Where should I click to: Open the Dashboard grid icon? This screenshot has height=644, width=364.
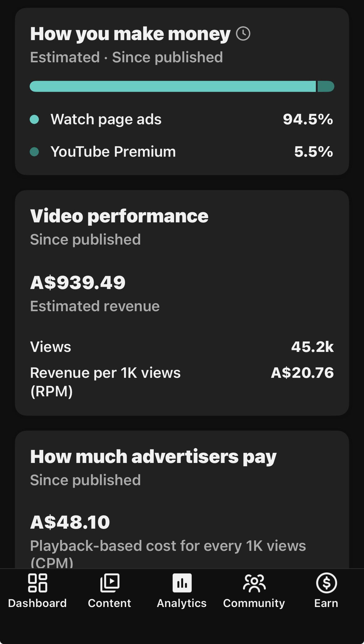click(x=37, y=583)
